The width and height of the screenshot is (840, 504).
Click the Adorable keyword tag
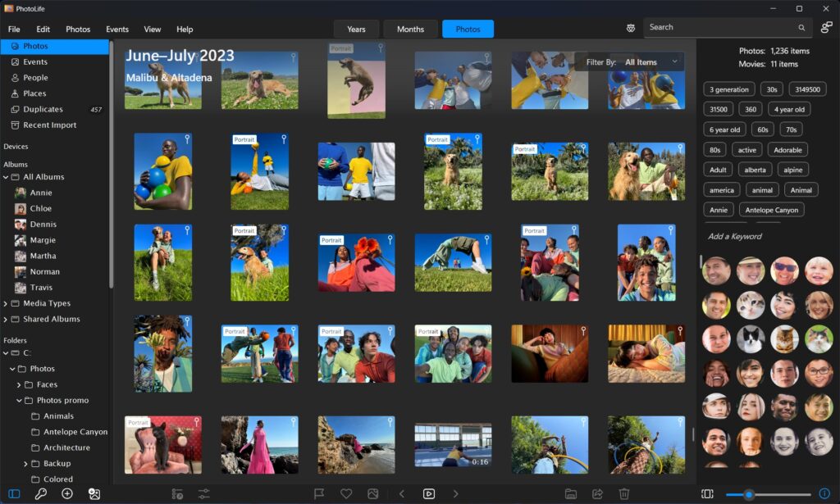[787, 150]
